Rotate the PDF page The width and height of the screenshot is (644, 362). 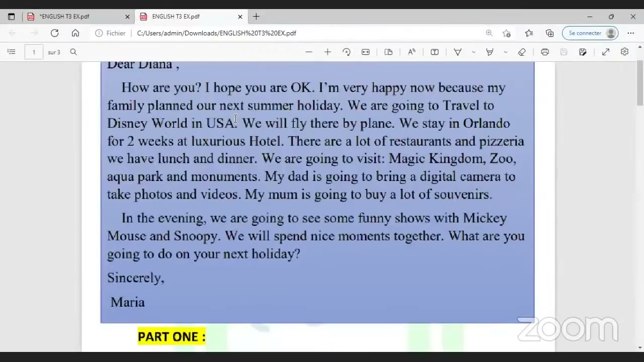347,52
